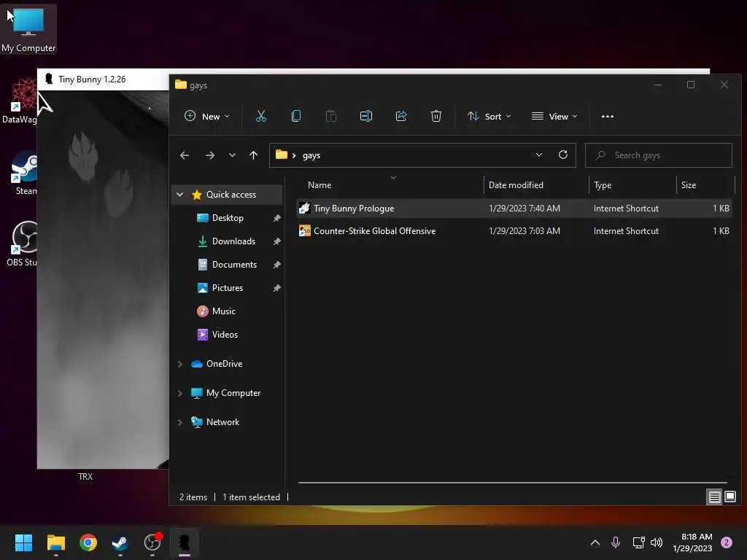Open recent locations dropdown arrow
This screenshot has width=747, height=560.
[x=232, y=155]
